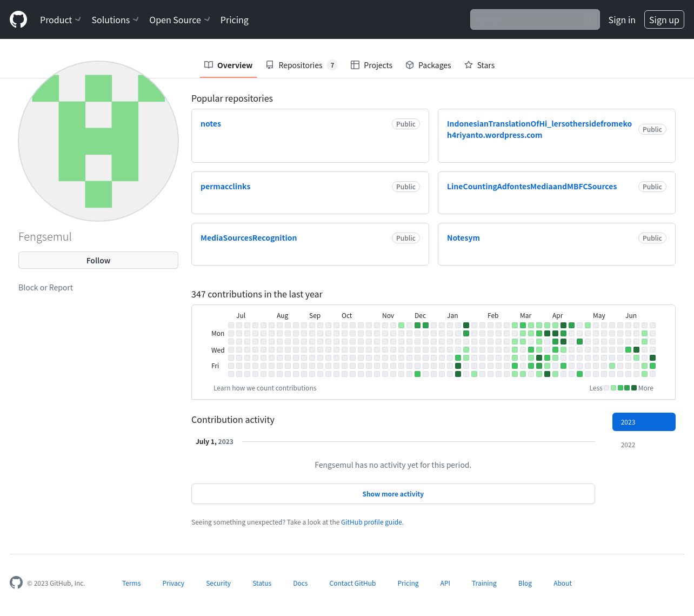
Task: Switch to the Packages tab
Action: click(x=428, y=65)
